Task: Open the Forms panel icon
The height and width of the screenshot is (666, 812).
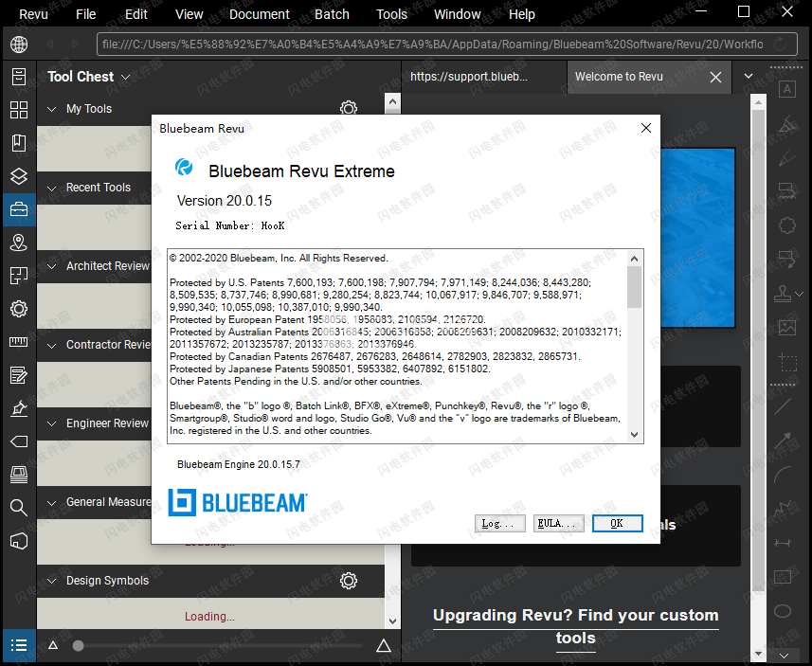Action: (19, 375)
